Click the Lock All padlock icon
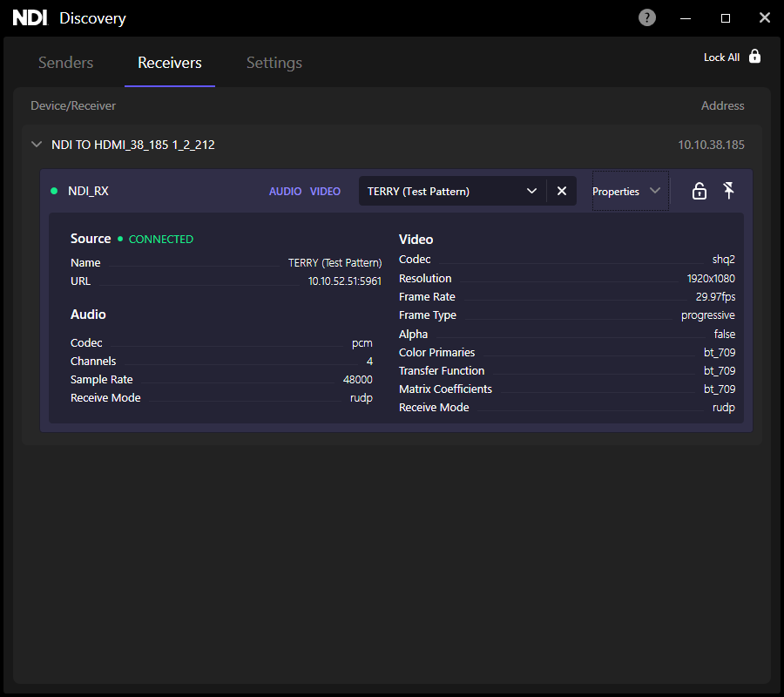Image resolution: width=784 pixels, height=697 pixels. tap(754, 57)
